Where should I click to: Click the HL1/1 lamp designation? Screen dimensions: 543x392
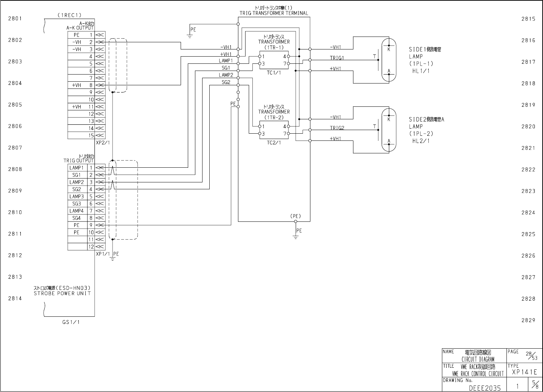pos(421,71)
